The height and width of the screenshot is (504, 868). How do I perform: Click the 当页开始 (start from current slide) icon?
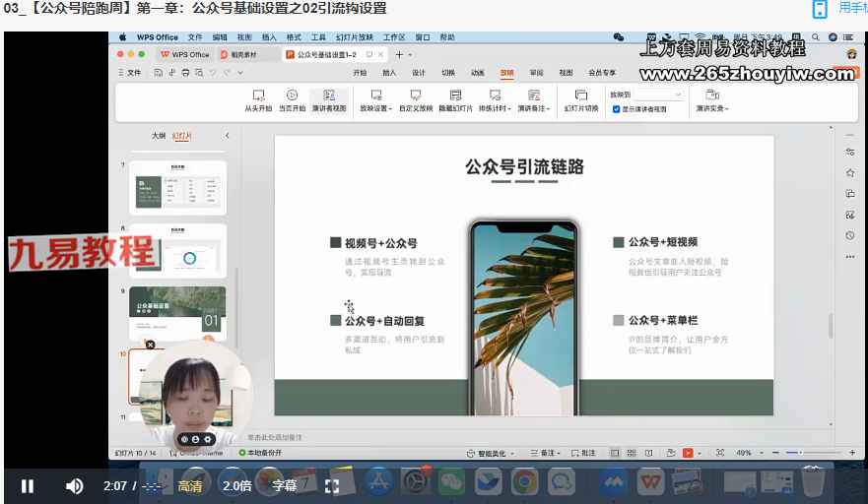click(292, 96)
